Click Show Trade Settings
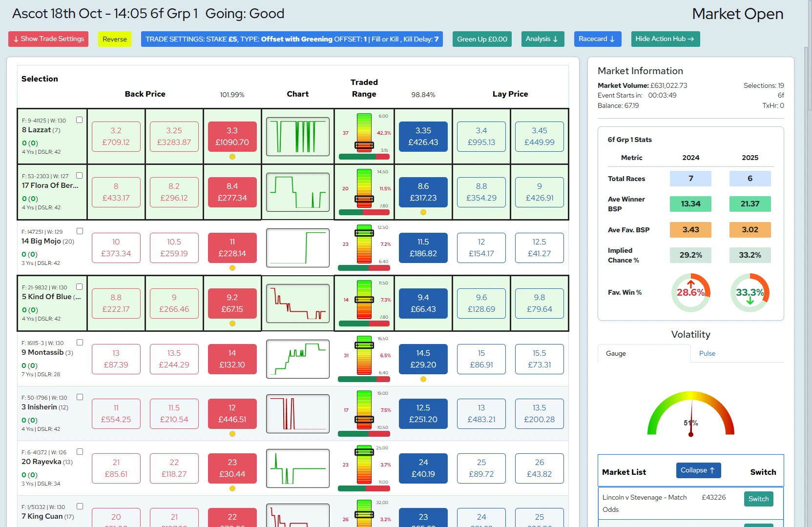The width and height of the screenshot is (812, 527). tap(48, 39)
